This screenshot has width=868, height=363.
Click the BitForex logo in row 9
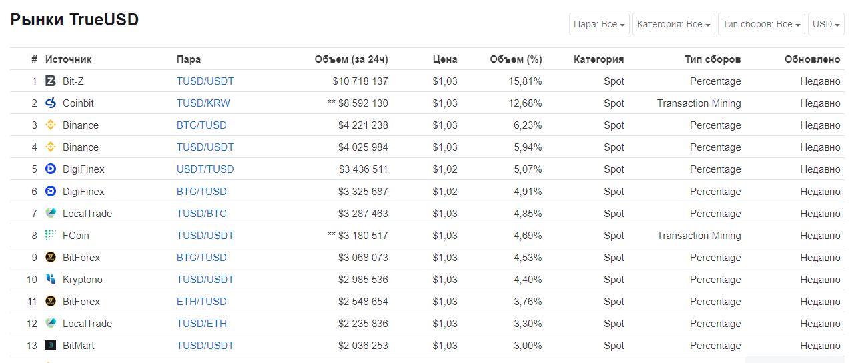point(50,258)
